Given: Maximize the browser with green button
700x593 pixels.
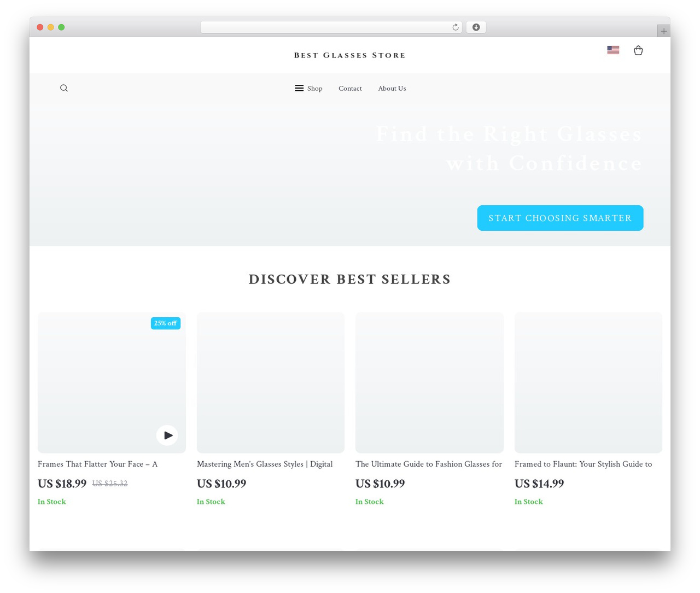Looking at the screenshot, I should point(61,27).
